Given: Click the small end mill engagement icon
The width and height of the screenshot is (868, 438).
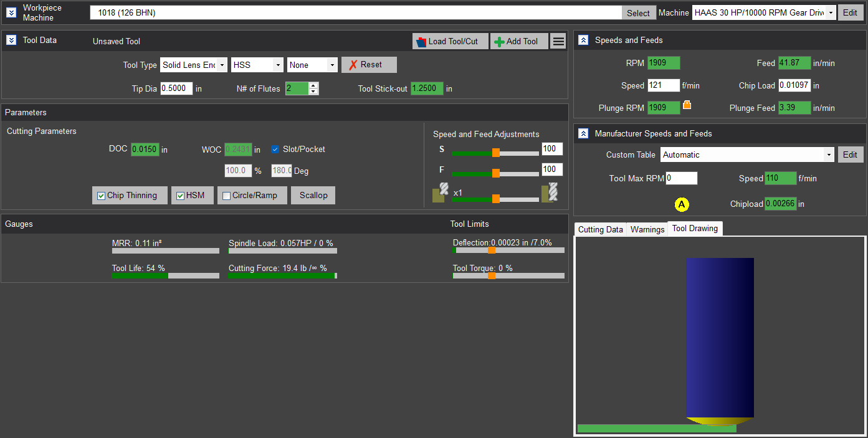Looking at the screenshot, I should click(x=440, y=193).
